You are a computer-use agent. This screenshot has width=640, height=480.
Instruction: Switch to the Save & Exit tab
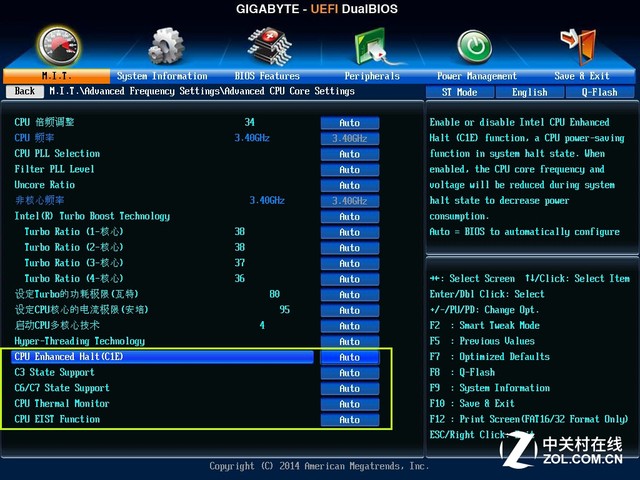click(582, 76)
